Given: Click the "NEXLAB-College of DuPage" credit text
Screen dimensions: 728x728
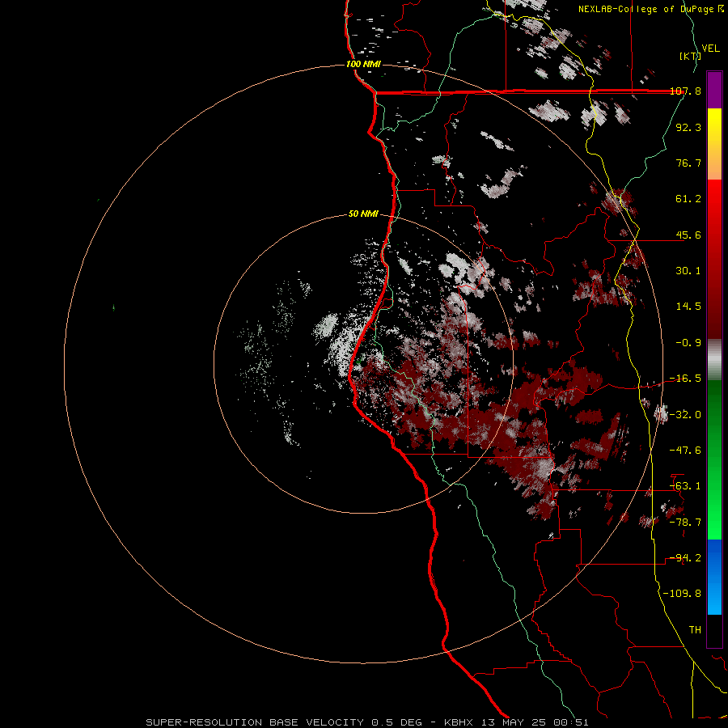Looking at the screenshot, I should [645, 9].
